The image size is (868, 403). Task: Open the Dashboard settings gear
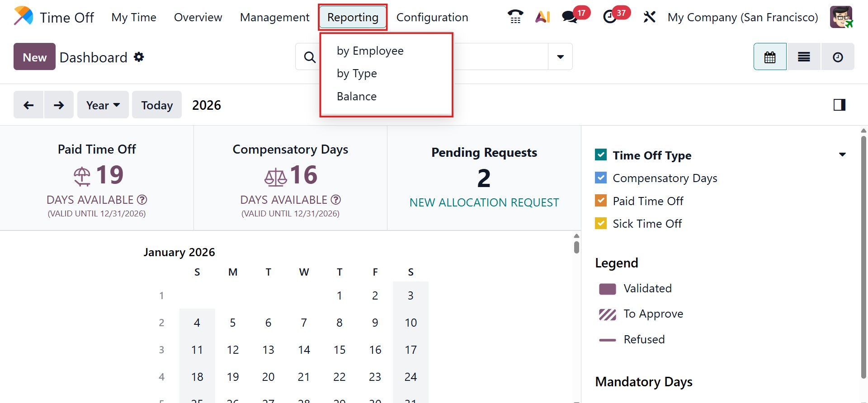139,57
